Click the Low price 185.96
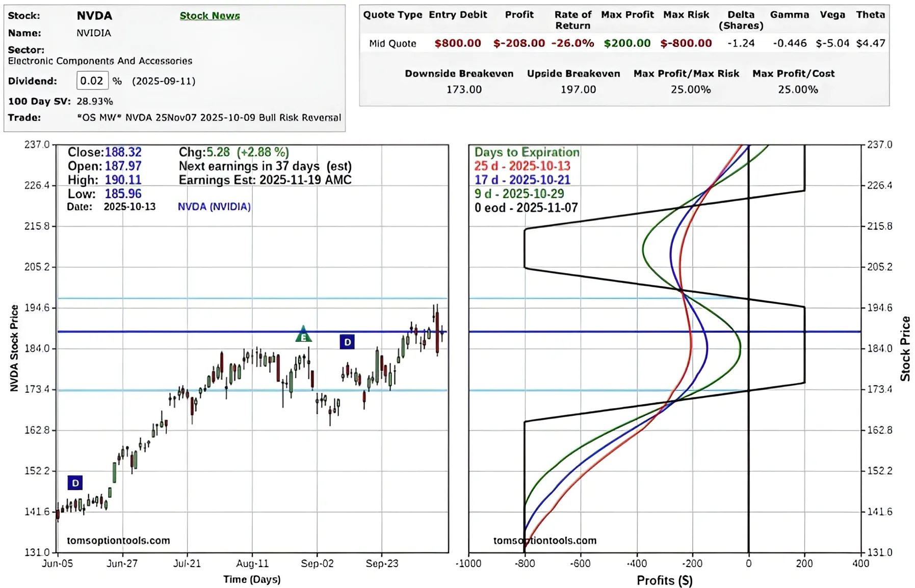Image resolution: width=915 pixels, height=588 pixels. click(x=123, y=194)
